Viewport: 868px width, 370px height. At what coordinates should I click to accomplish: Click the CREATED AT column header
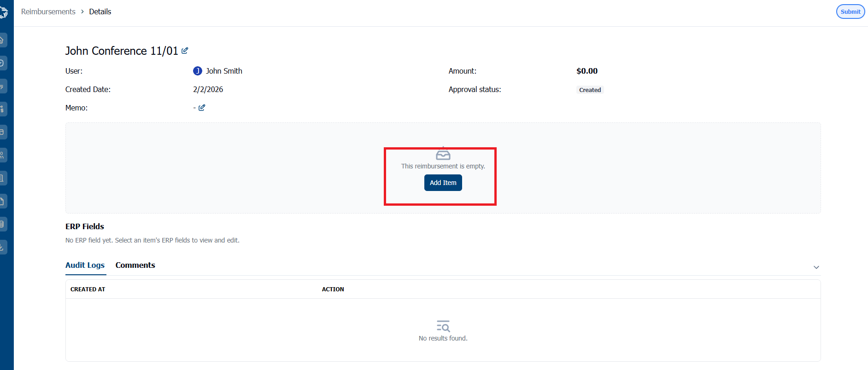[88, 289]
